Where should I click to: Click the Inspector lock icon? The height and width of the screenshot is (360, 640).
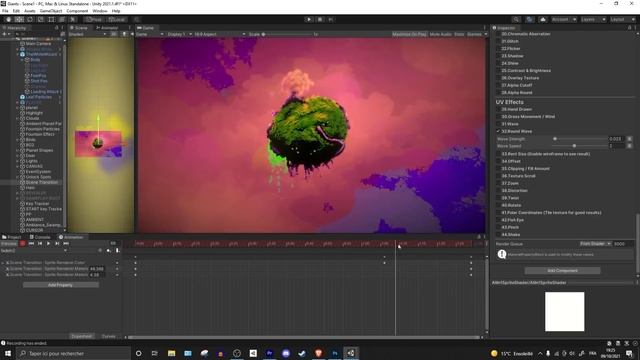pos(629,27)
